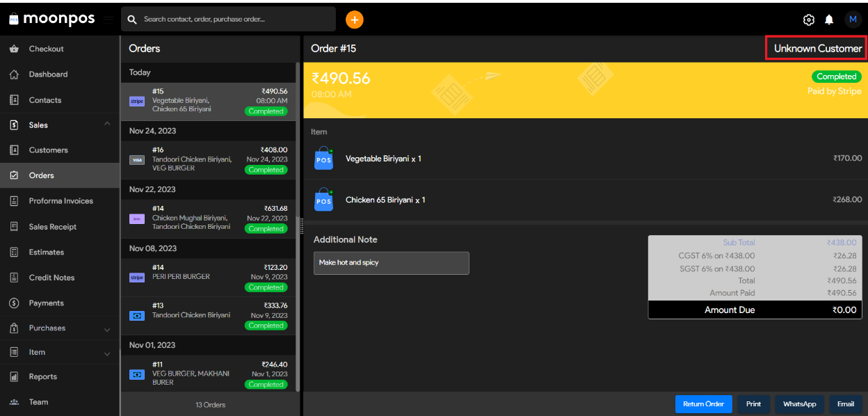Click the Return Order button

(704, 403)
